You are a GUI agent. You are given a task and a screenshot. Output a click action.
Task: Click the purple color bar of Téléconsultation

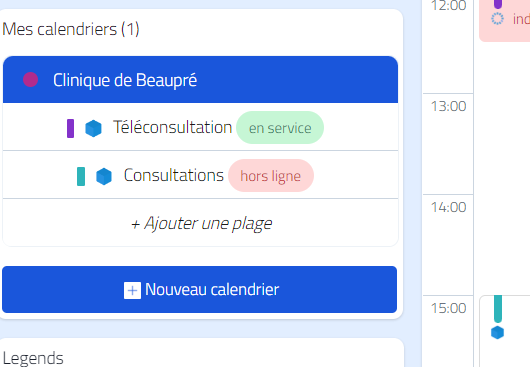(70, 128)
